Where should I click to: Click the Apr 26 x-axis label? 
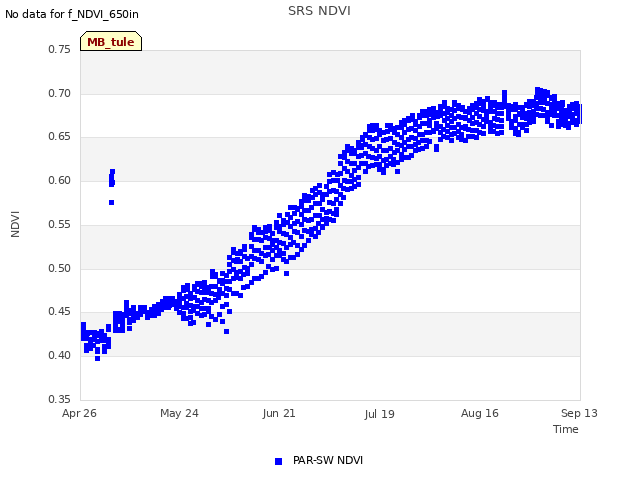pyautogui.click(x=79, y=413)
